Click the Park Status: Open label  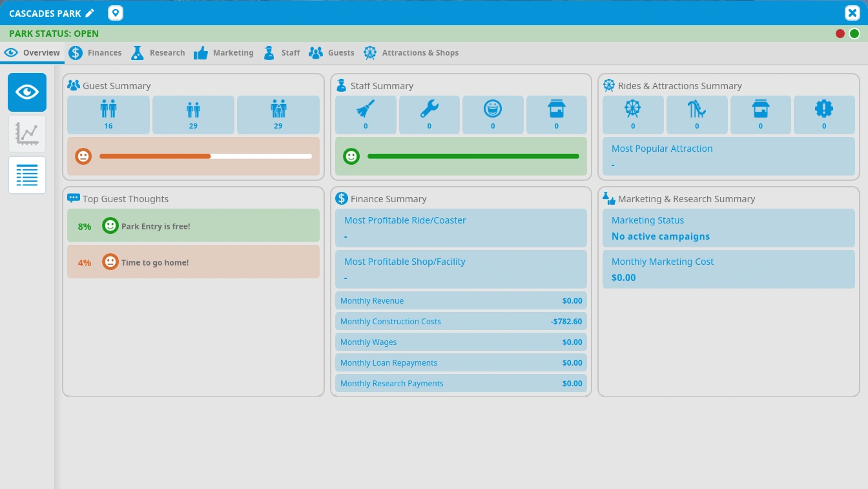(54, 34)
